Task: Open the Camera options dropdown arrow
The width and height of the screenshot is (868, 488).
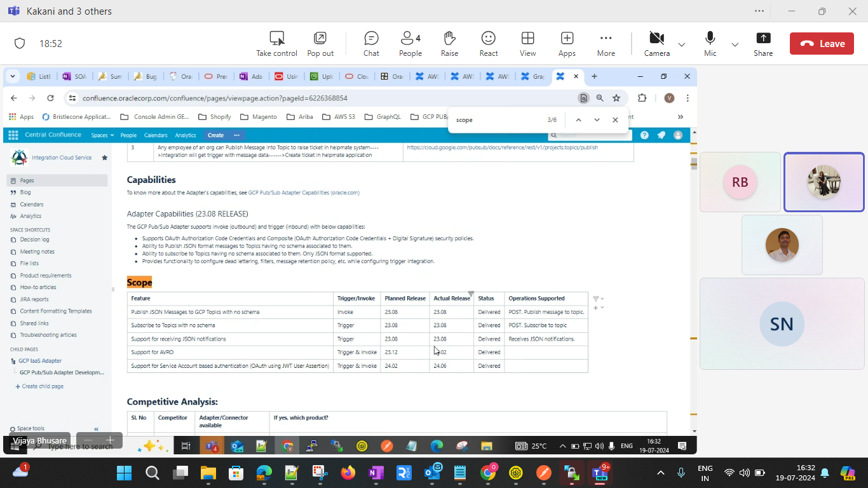Action: click(x=682, y=44)
